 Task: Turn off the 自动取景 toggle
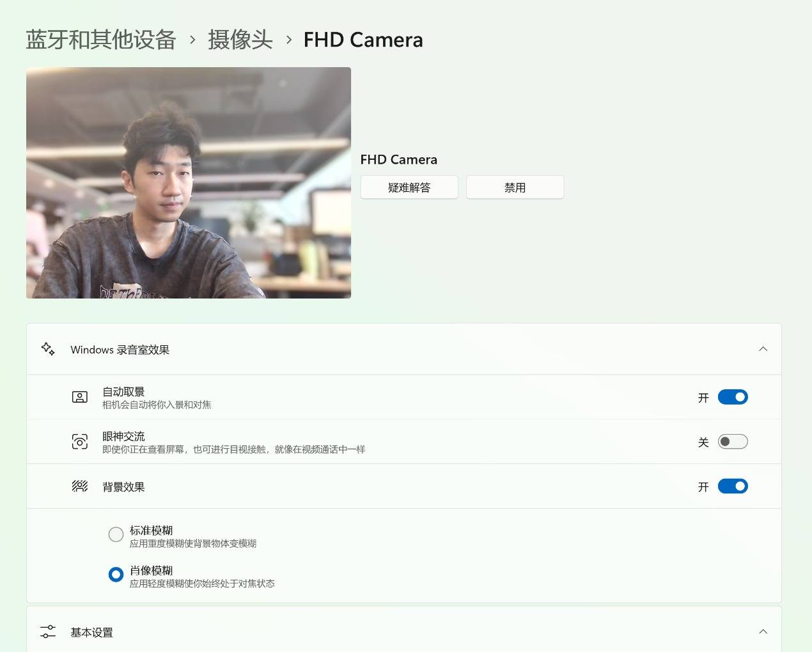(733, 397)
